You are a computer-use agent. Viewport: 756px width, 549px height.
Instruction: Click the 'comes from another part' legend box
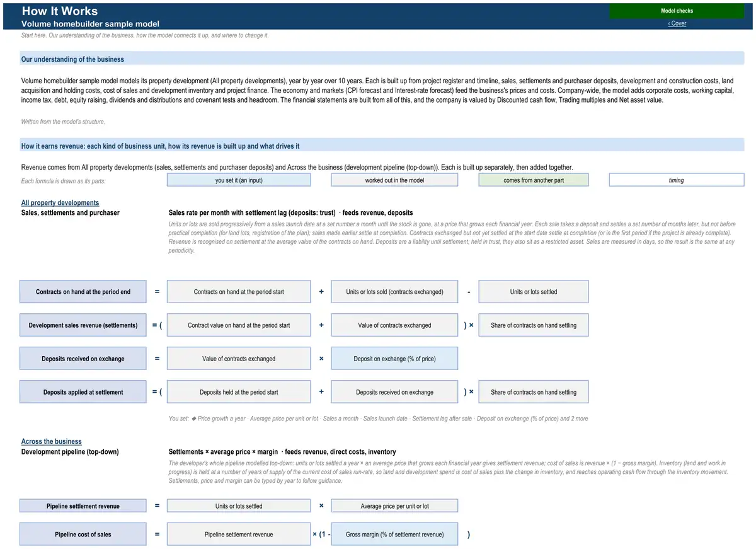[534, 180]
